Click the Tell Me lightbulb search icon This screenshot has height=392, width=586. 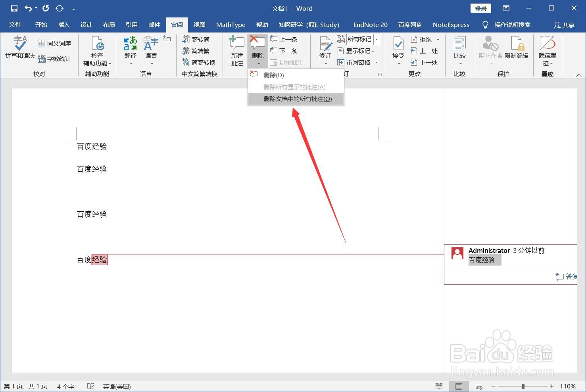click(485, 25)
